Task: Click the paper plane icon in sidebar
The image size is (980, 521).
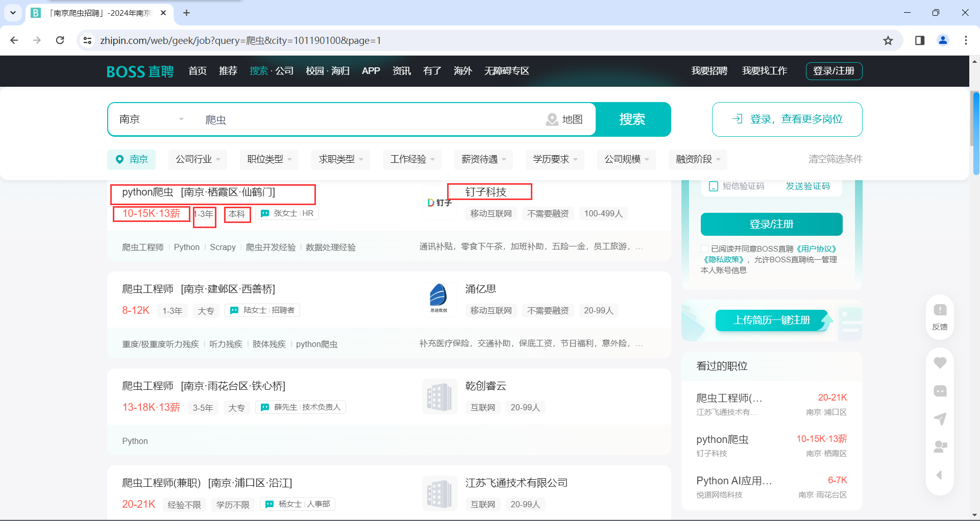Action: coord(940,419)
